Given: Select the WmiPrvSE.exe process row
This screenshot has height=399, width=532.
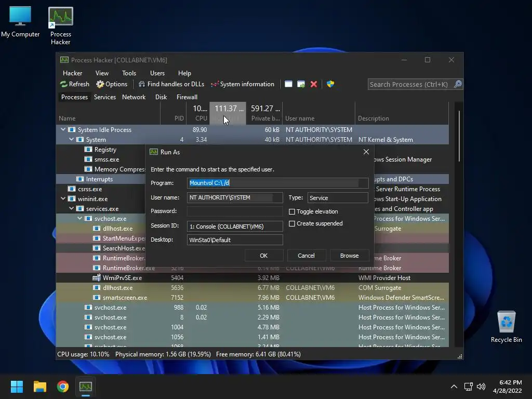Looking at the screenshot, I should coord(252,277).
